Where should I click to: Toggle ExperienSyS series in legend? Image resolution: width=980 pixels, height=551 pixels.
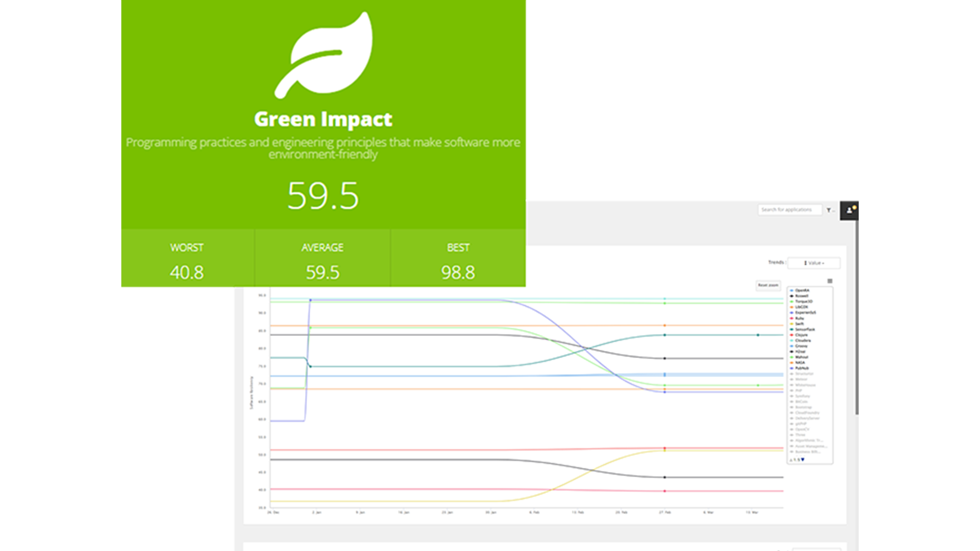point(802,313)
